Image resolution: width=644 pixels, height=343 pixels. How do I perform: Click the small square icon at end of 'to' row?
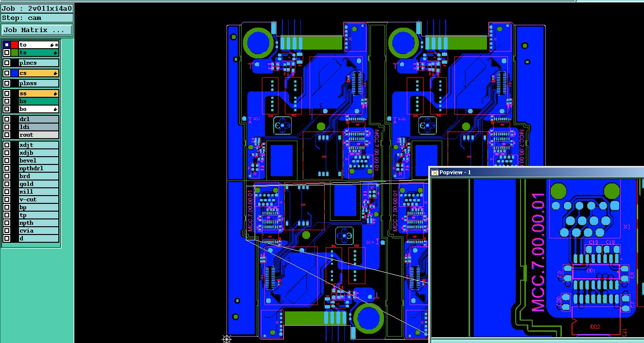click(56, 45)
